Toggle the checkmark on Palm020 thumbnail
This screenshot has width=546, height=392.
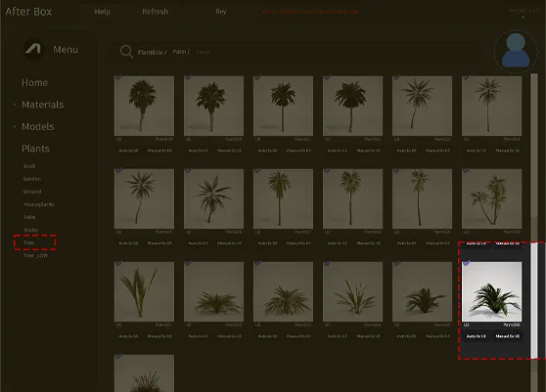coord(188,77)
